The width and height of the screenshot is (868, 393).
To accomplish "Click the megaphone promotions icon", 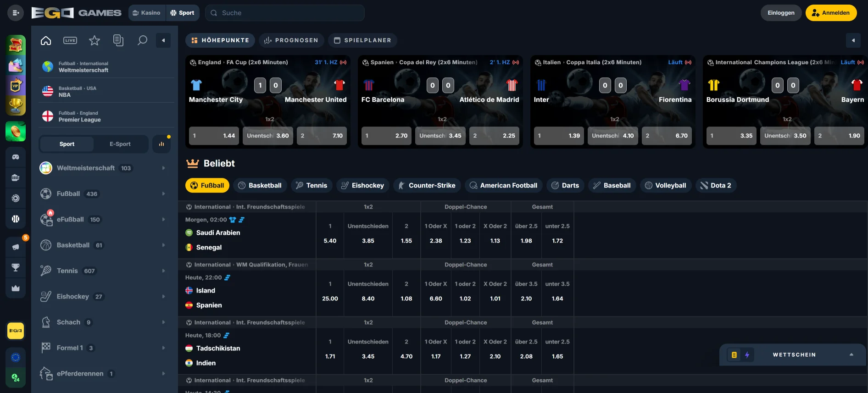I will pos(16,247).
